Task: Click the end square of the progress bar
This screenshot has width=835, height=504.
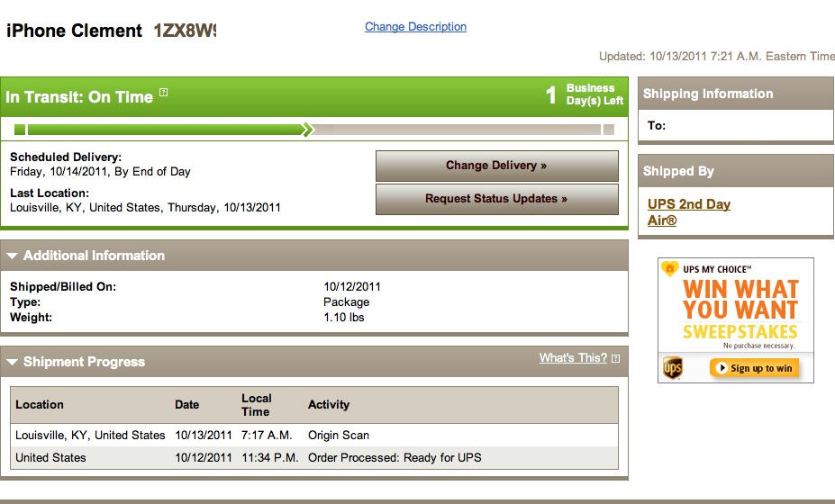Action: pyautogui.click(x=609, y=130)
